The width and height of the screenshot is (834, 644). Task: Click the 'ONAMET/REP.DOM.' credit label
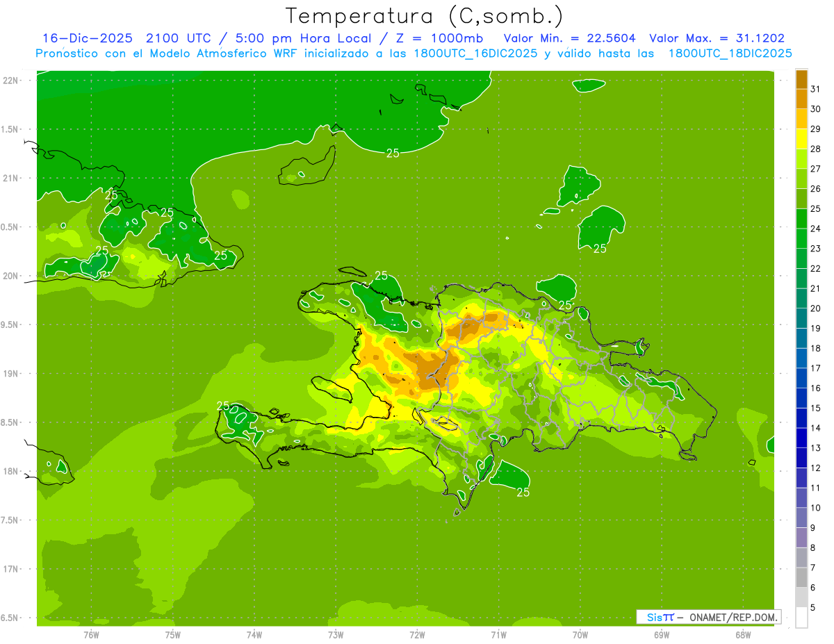pyautogui.click(x=735, y=617)
